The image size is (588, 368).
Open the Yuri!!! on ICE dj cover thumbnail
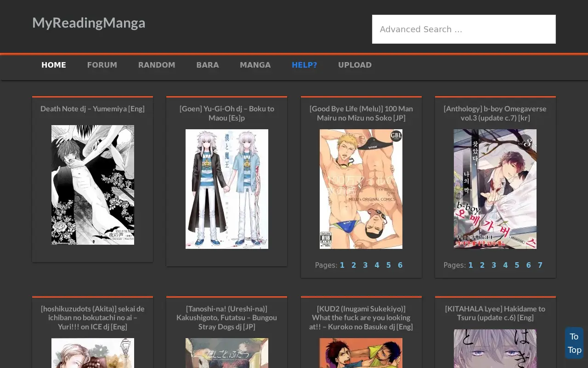point(93,353)
